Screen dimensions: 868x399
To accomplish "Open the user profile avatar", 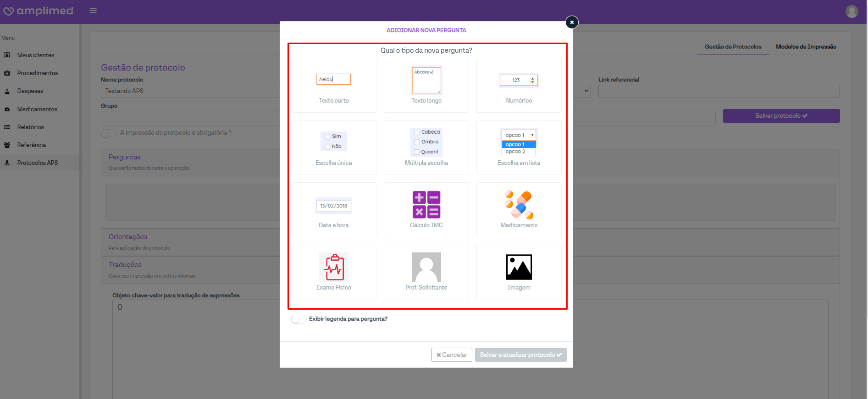I will point(851,11).
